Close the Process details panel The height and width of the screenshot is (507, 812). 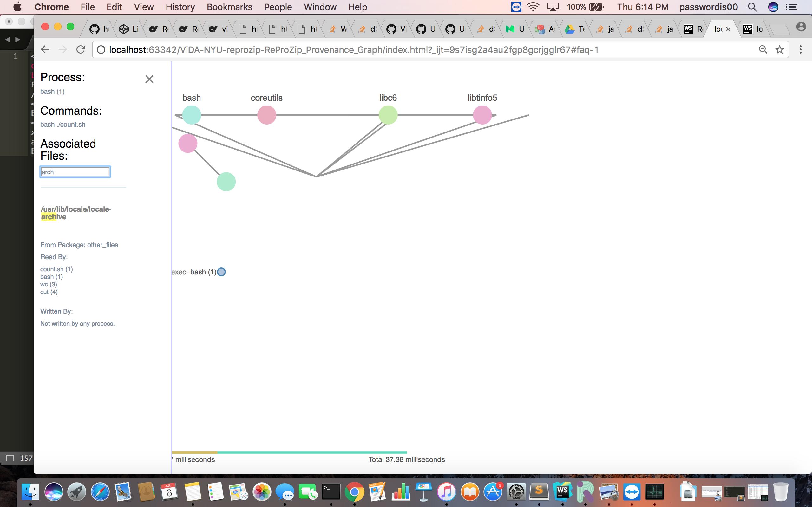coord(149,79)
